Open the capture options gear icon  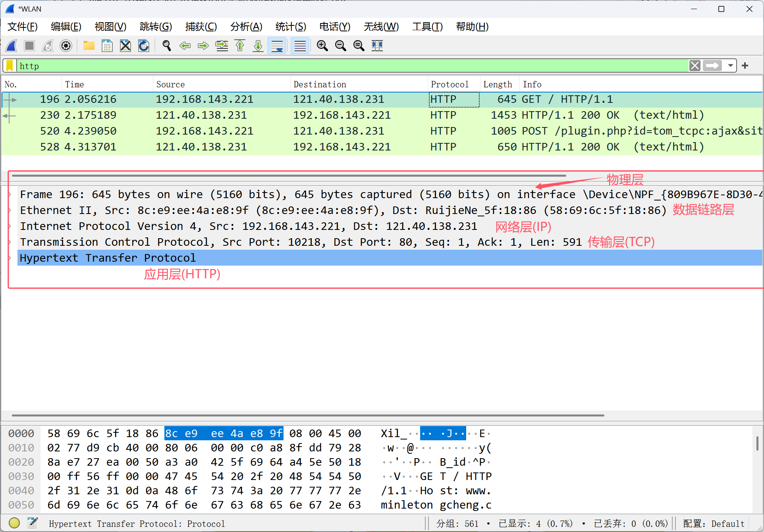point(66,46)
